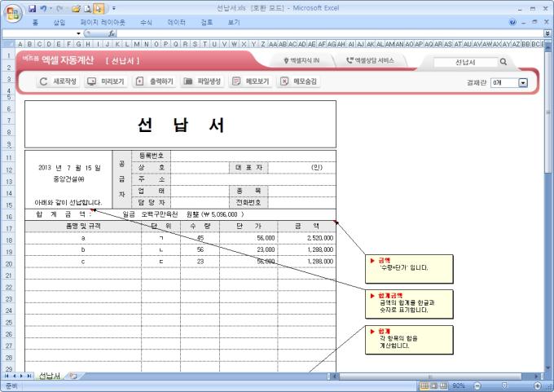Click the zoom in plus button
The height and width of the screenshot is (392, 554).
pos(538,386)
